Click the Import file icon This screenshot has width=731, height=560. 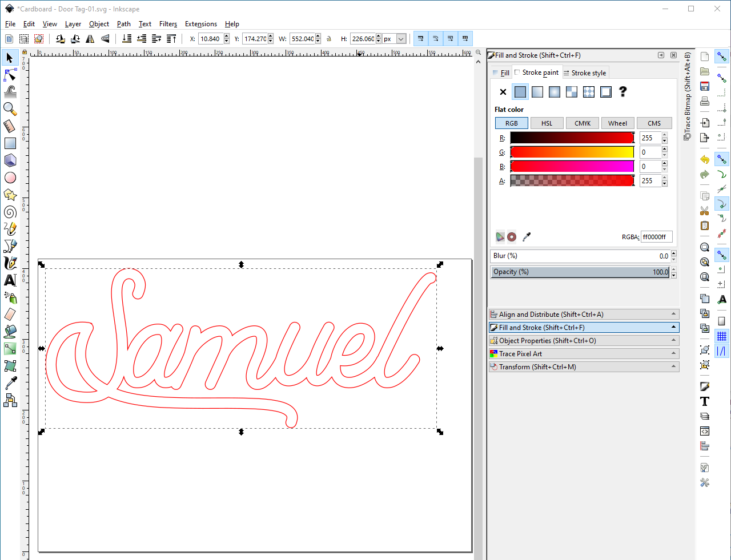pos(705,123)
